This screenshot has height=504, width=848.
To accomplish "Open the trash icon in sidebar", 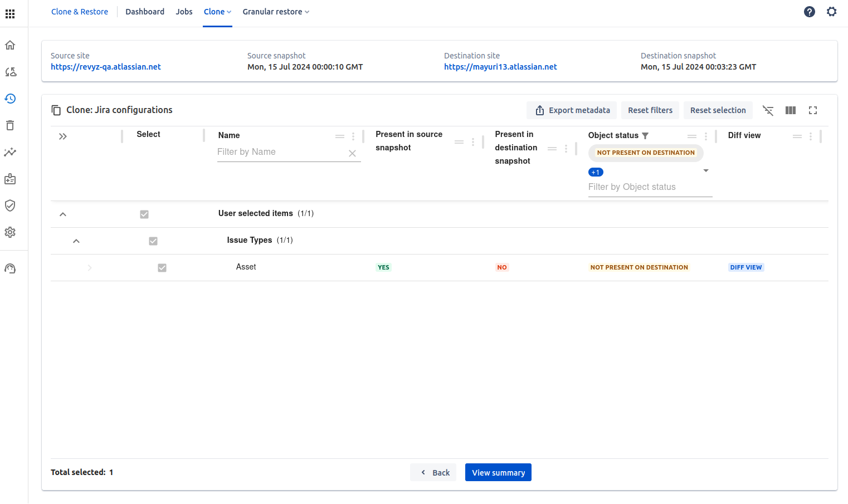I will pos(10,125).
